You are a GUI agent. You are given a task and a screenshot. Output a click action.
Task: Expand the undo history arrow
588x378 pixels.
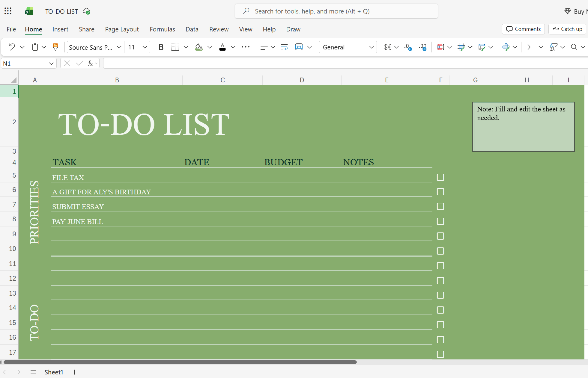22,47
